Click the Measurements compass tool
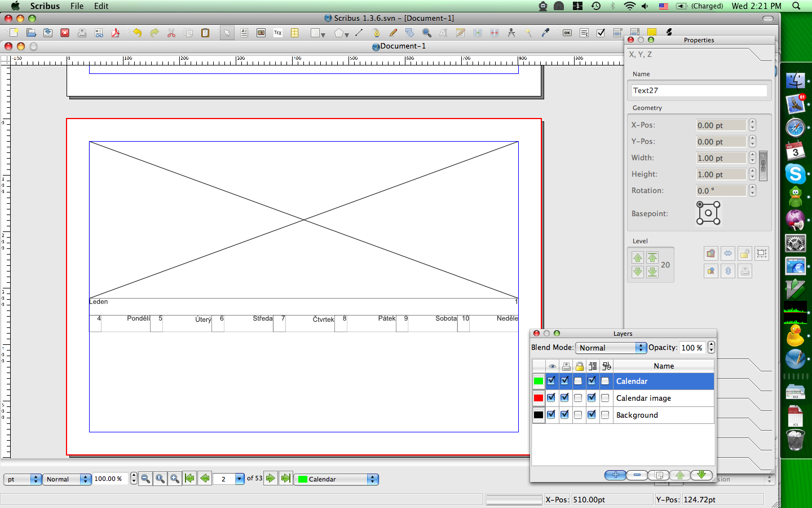Screen dimensions: 812x508 click(511, 33)
